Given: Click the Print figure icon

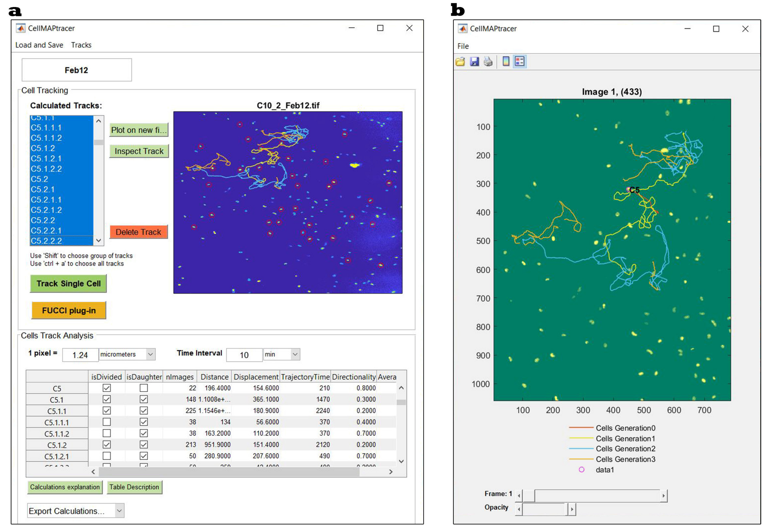Looking at the screenshot, I should coord(488,62).
